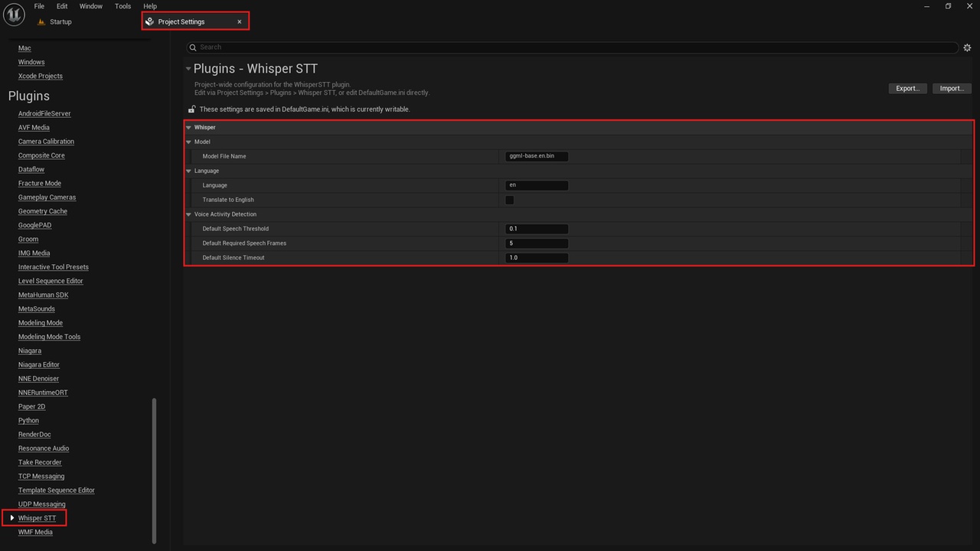This screenshot has width=980, height=551.
Task: Open Mac platform settings
Action: coord(24,48)
